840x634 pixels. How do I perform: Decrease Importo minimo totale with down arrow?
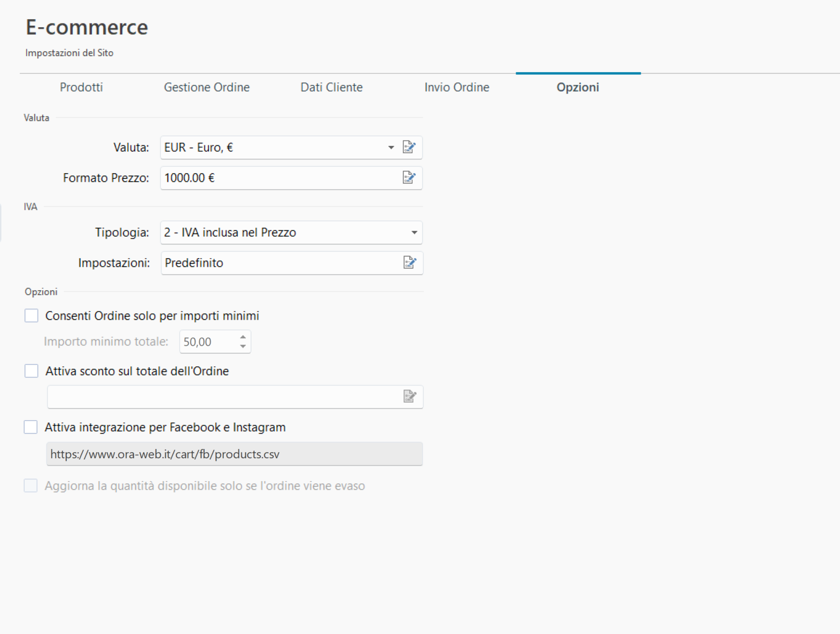click(243, 346)
